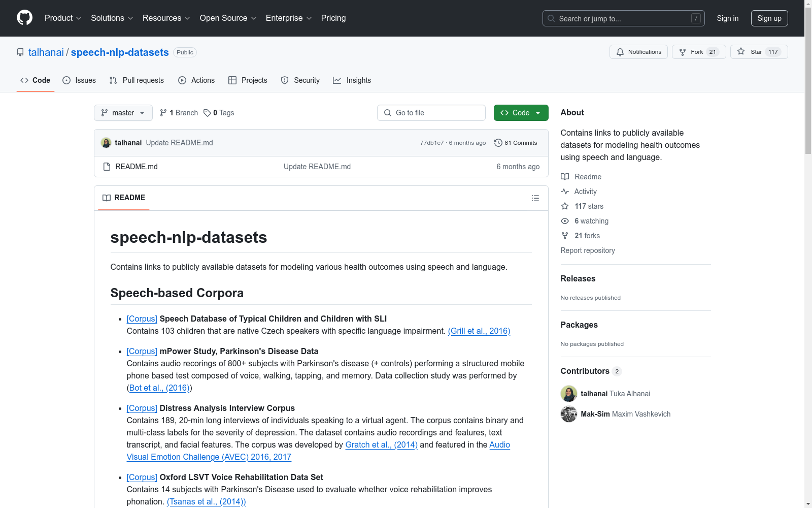Open the Insights tab

pos(352,80)
